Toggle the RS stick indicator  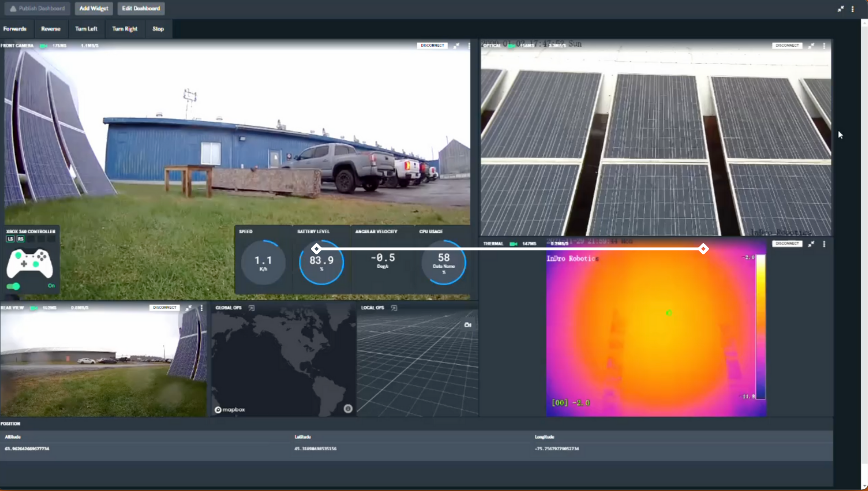click(20, 239)
